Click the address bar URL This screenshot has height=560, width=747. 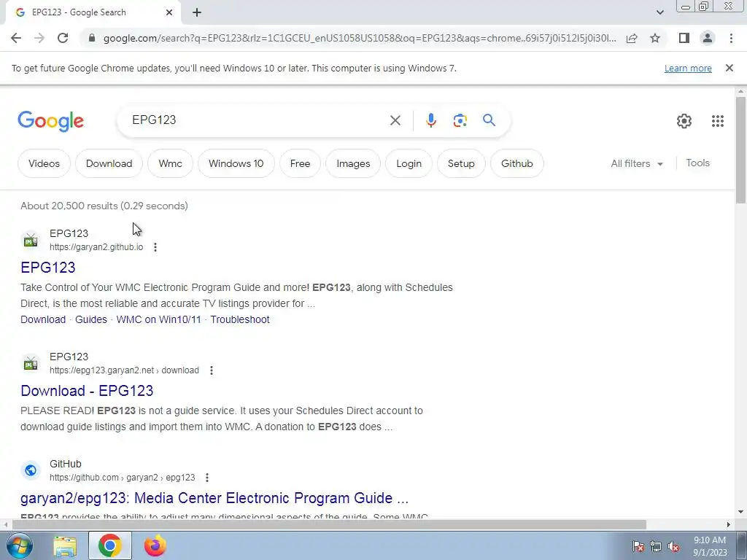(360, 38)
